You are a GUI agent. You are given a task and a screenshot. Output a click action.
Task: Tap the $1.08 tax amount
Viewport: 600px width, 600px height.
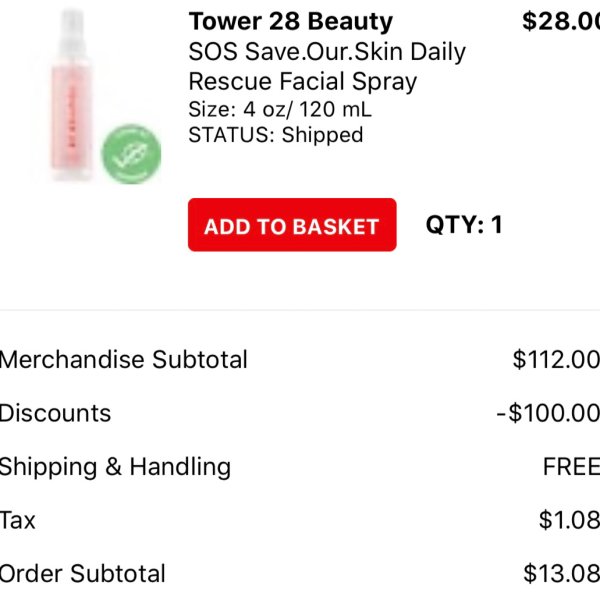pos(569,520)
